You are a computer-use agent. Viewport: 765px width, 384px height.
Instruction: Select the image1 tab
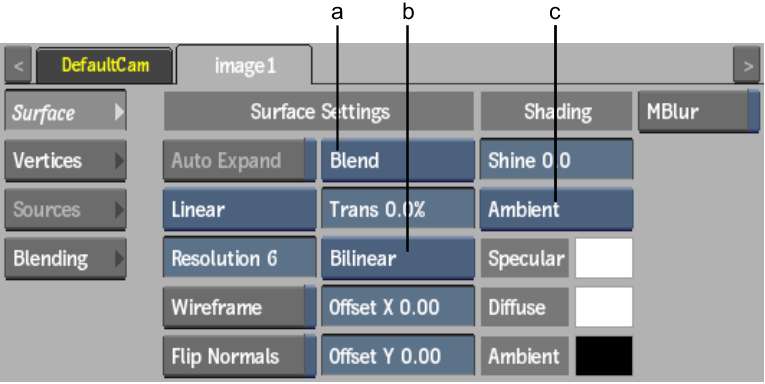tap(244, 65)
